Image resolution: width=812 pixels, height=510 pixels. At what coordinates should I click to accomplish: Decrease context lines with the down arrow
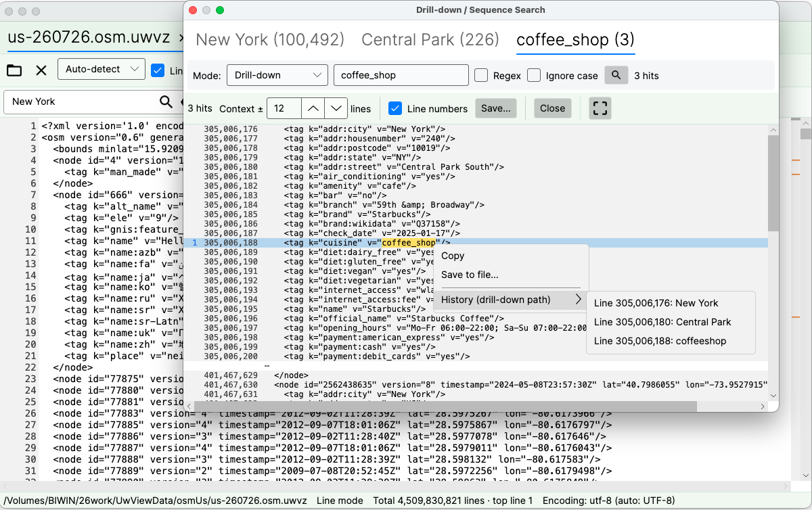tap(336, 108)
